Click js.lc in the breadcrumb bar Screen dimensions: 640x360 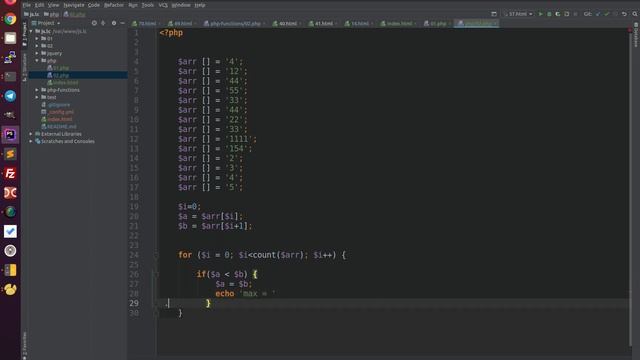(32, 14)
